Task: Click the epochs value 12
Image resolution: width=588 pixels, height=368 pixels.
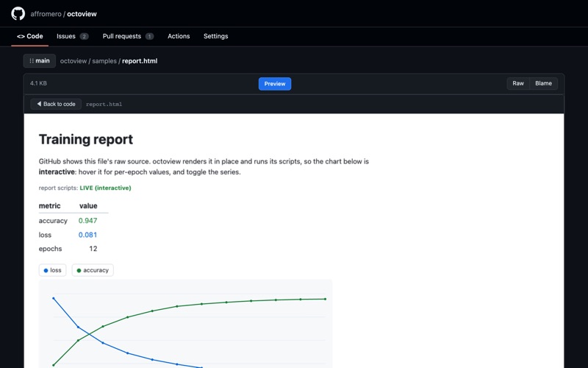Action: (x=93, y=249)
